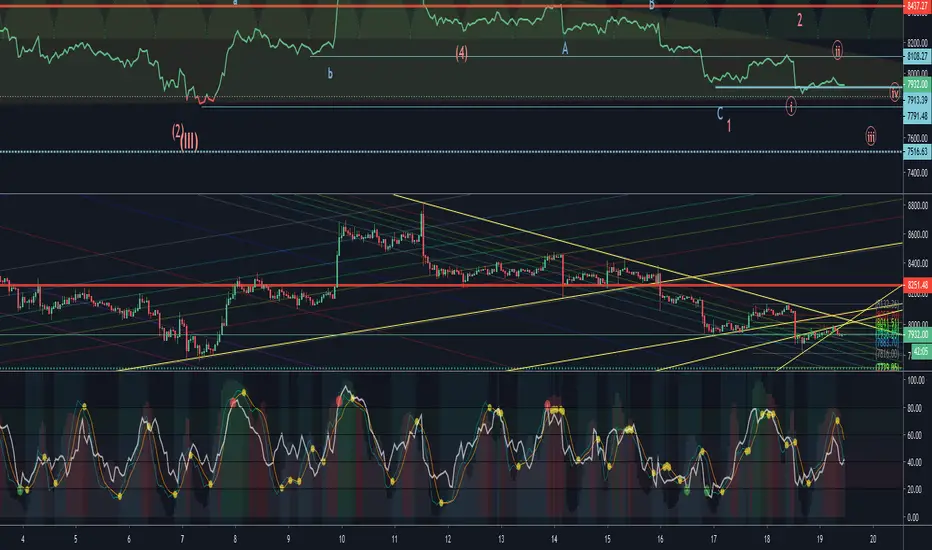
Task: Click the lowercase b wave label
Action: tap(331, 74)
